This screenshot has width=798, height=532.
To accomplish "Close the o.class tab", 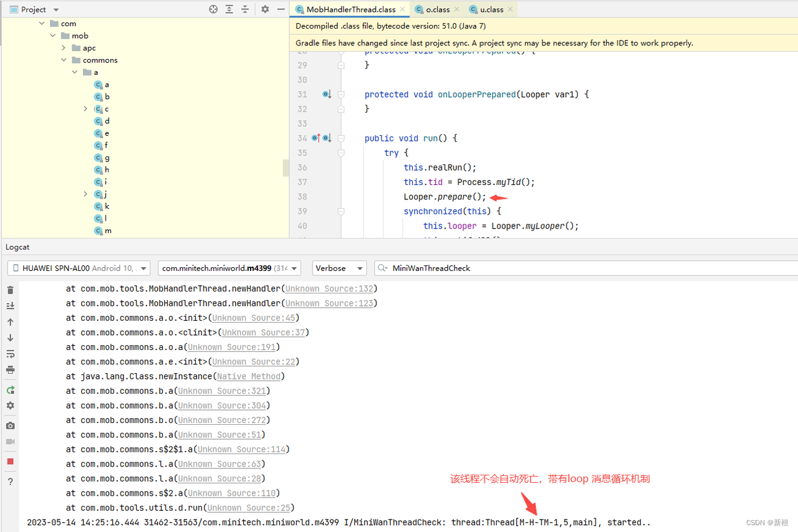I will pos(456,9).
